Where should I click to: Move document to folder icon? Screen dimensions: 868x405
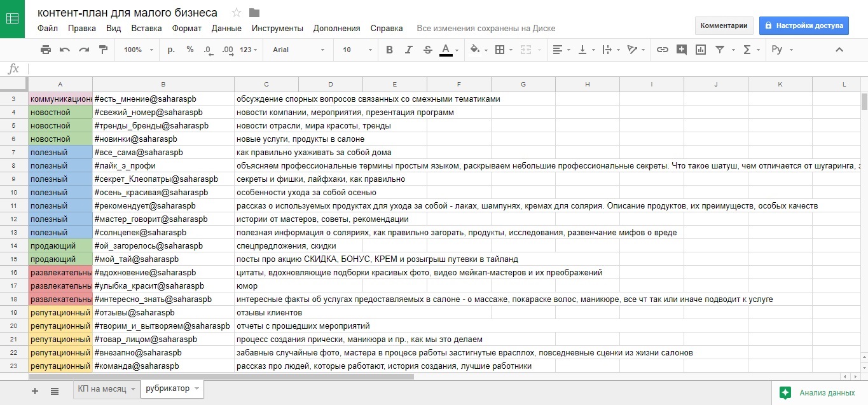pyautogui.click(x=254, y=13)
